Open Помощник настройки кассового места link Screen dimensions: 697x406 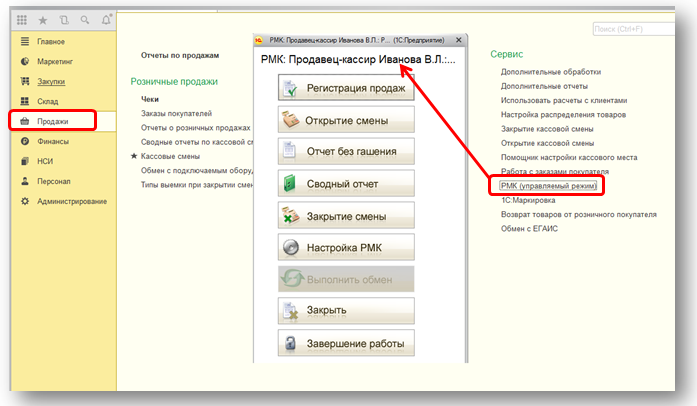569,157
